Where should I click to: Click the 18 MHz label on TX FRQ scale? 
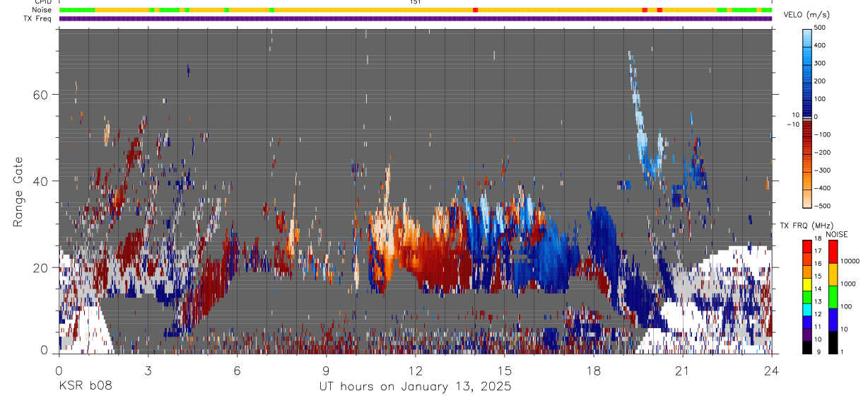click(x=819, y=240)
